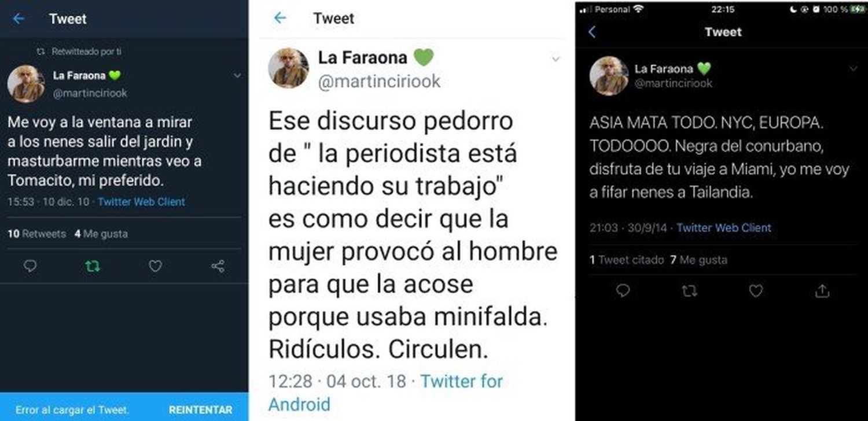Image resolution: width=868 pixels, height=421 pixels.
Task: Expand options chevron on right tweet
Action: [853, 69]
